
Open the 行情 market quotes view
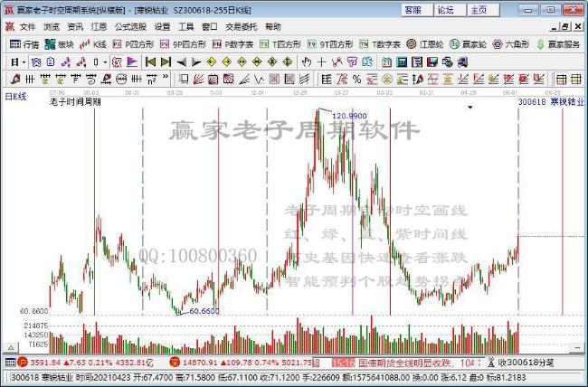tap(24, 44)
